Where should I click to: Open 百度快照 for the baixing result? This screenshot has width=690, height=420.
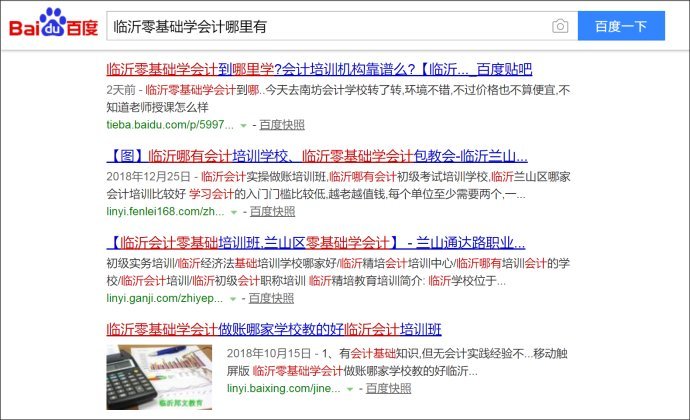[x=388, y=387]
